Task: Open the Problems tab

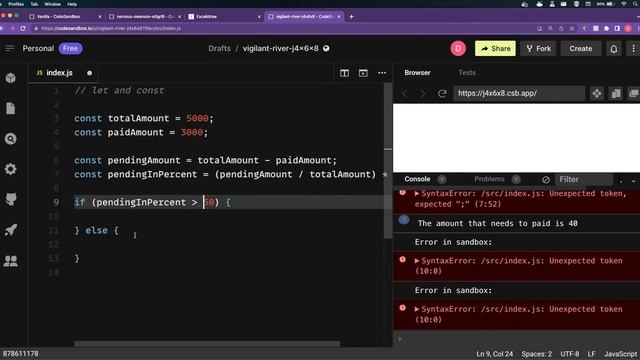Action: pos(489,179)
